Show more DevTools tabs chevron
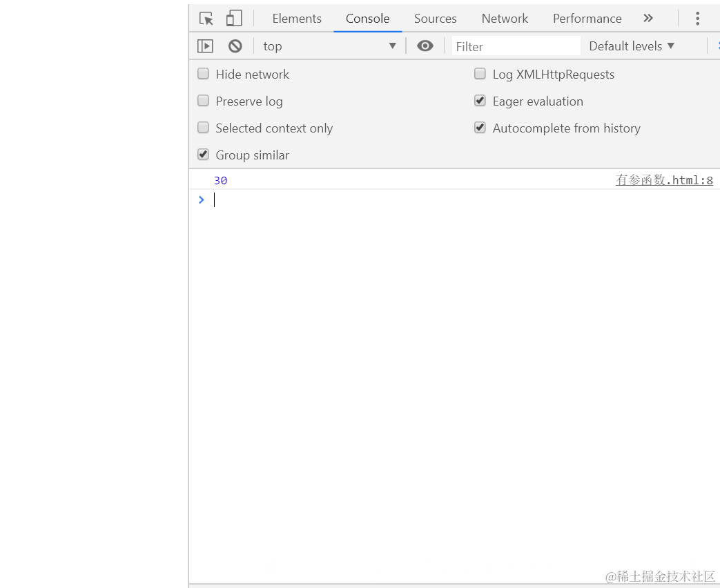 point(648,19)
